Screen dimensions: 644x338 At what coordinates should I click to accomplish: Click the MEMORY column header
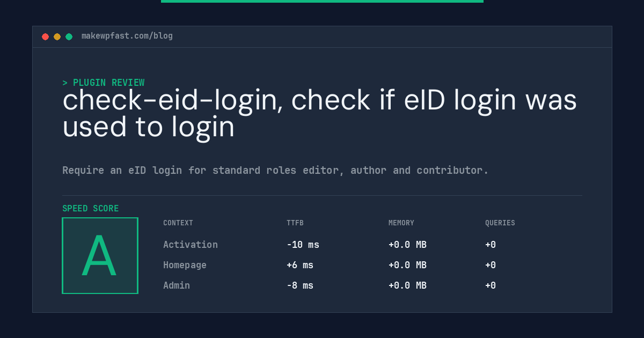tap(401, 223)
